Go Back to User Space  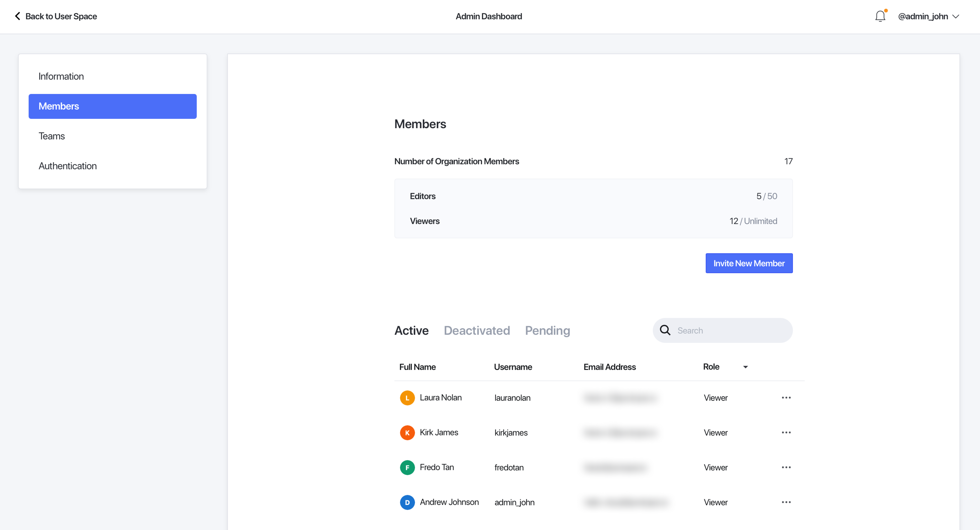(56, 16)
